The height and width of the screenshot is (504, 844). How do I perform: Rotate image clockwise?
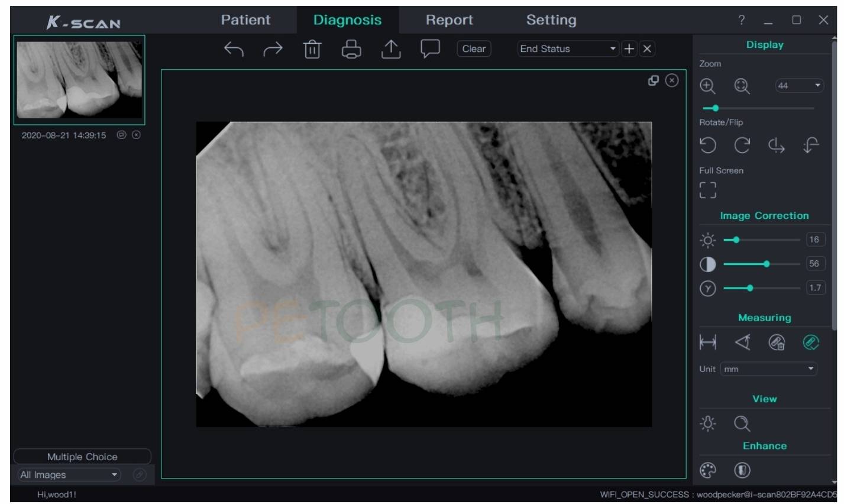[x=742, y=145]
